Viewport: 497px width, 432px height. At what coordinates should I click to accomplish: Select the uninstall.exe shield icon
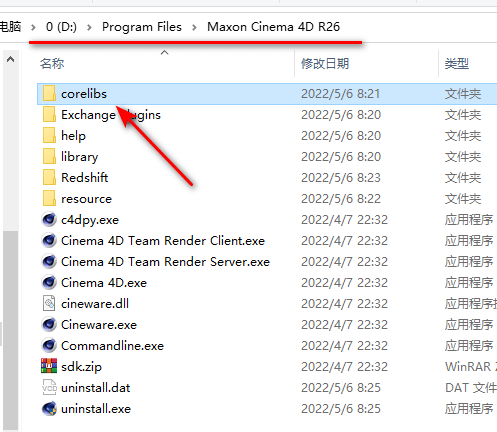click(49, 409)
